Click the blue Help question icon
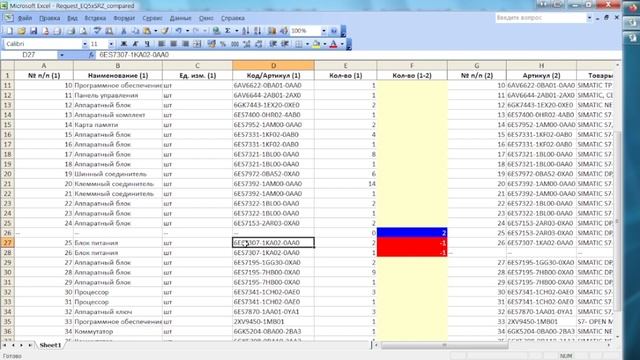Image resolution: width=640 pixels, height=360 pixels. pos(334,31)
